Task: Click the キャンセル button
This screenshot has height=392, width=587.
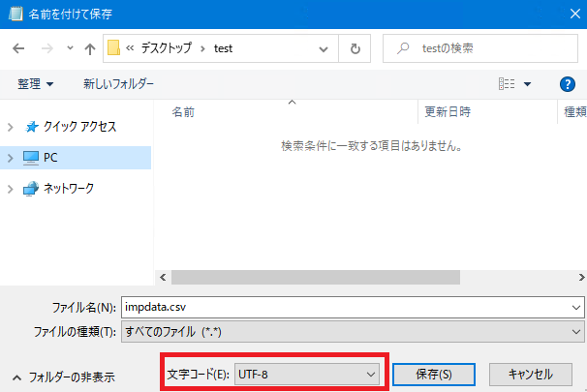Action: (531, 374)
